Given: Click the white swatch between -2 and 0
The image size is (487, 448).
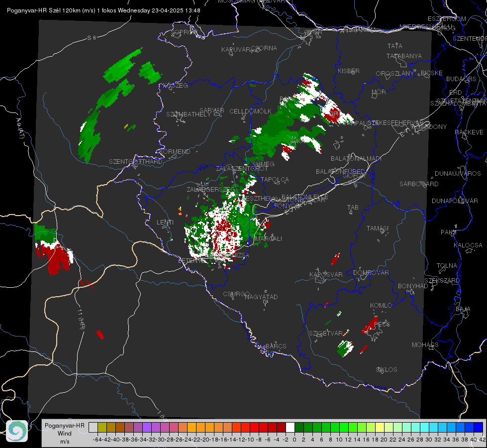Looking at the screenshot, I should click(x=290, y=427).
